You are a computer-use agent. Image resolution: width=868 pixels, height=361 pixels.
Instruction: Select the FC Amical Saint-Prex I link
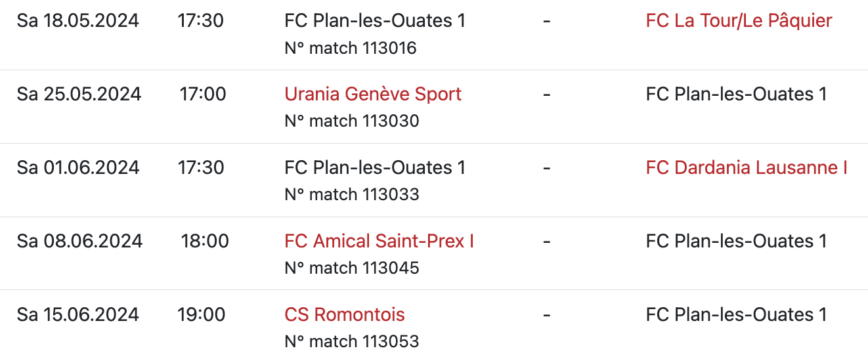379,242
